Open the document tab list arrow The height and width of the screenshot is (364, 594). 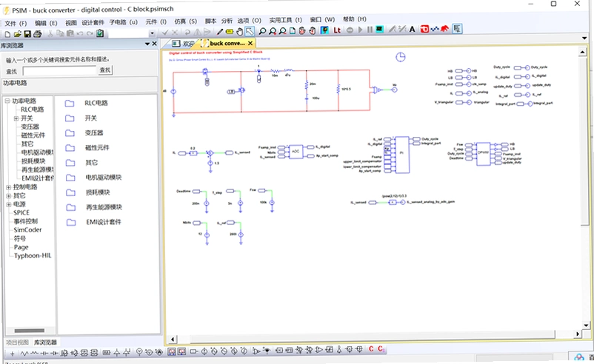(x=584, y=38)
